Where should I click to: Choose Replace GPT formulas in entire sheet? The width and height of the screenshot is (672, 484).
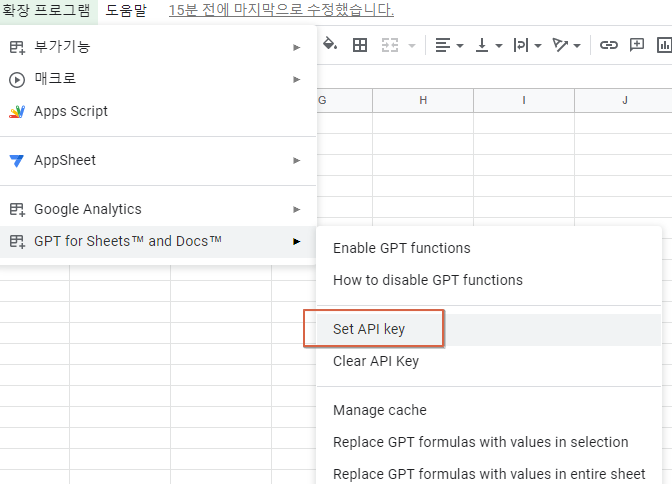pos(489,474)
